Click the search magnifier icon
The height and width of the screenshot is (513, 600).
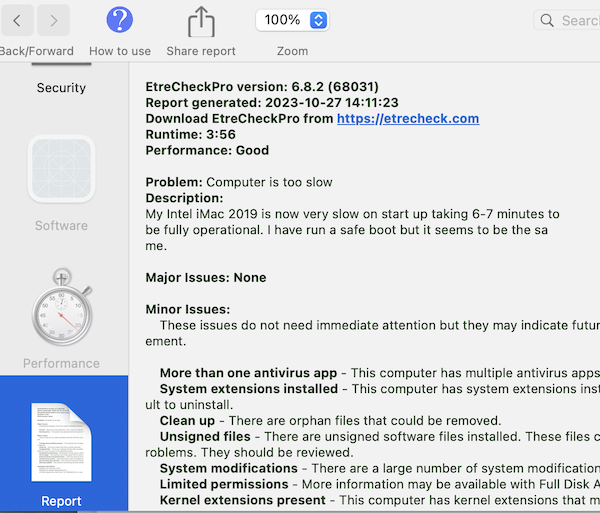point(547,20)
